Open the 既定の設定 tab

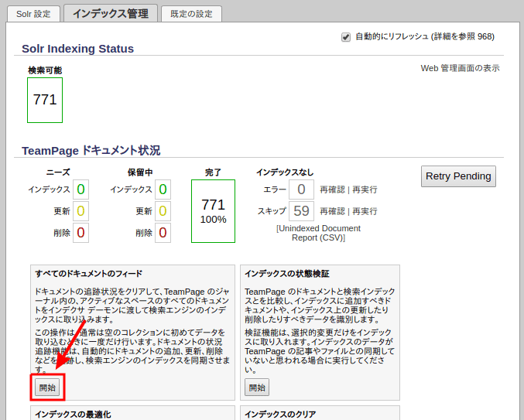(x=191, y=14)
